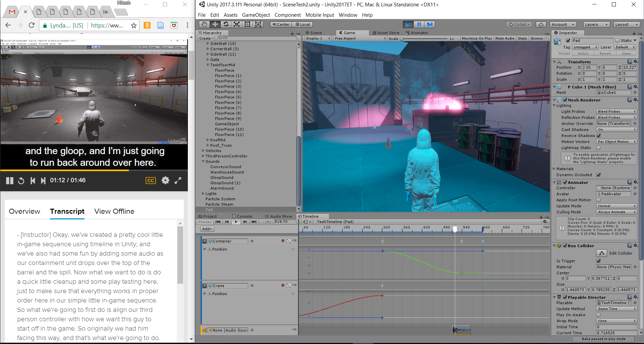Image resolution: width=644 pixels, height=344 pixels.
Task: Click the Position X input field
Action: tap(589, 67)
